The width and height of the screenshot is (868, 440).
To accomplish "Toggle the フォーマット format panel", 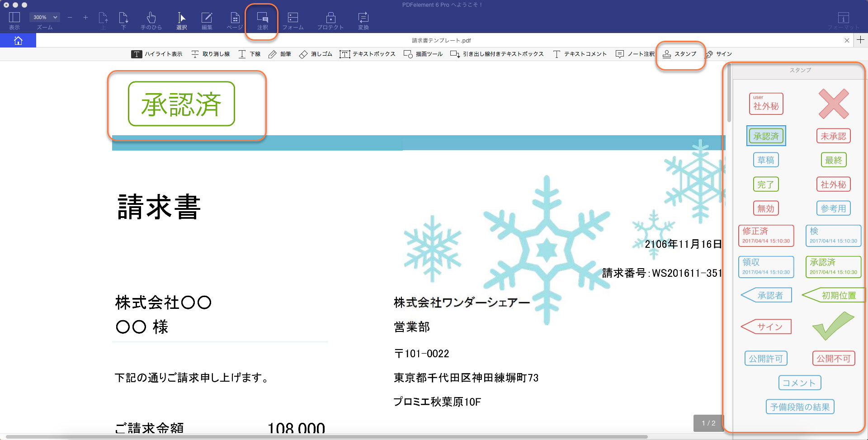I will [844, 21].
